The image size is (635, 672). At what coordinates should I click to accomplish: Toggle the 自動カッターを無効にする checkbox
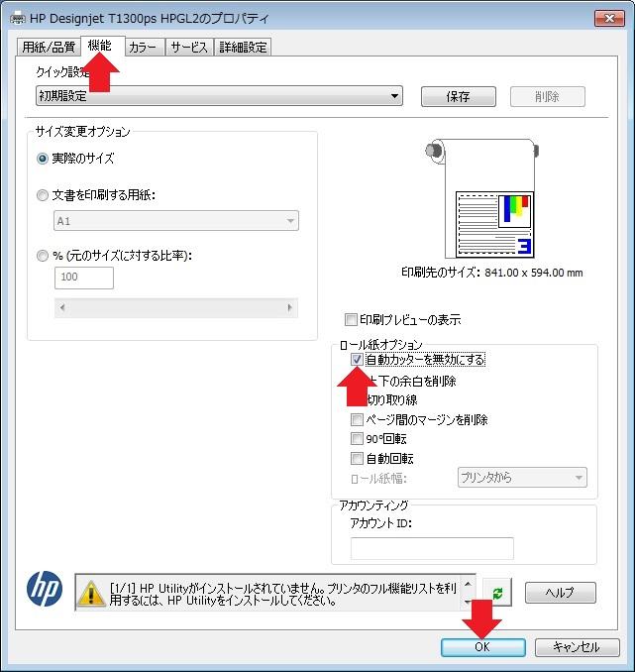pyautogui.click(x=357, y=360)
